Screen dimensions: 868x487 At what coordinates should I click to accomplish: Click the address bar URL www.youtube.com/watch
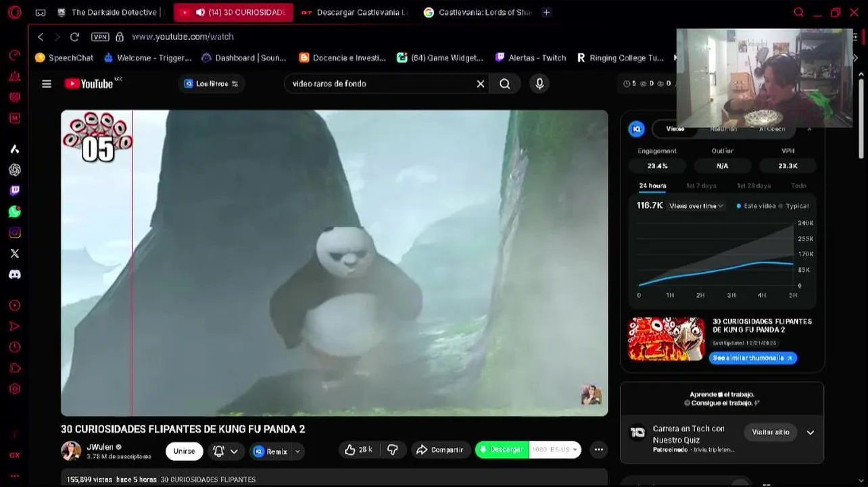(x=183, y=37)
